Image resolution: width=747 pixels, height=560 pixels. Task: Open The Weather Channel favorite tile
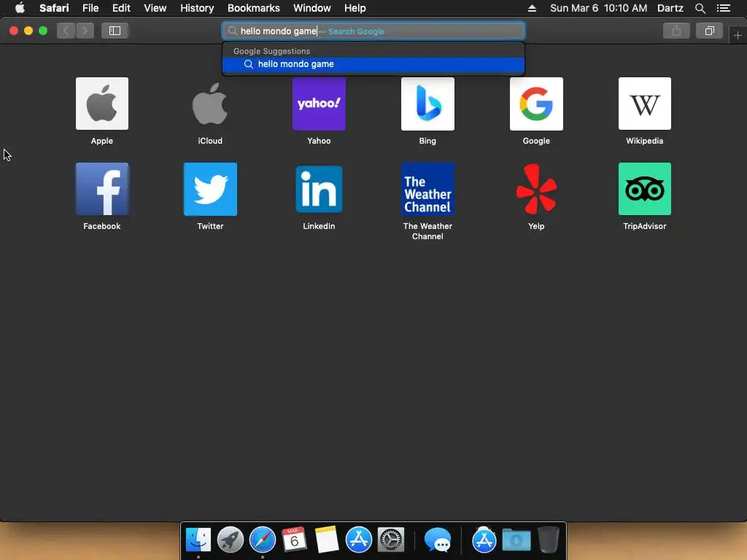[x=427, y=189]
